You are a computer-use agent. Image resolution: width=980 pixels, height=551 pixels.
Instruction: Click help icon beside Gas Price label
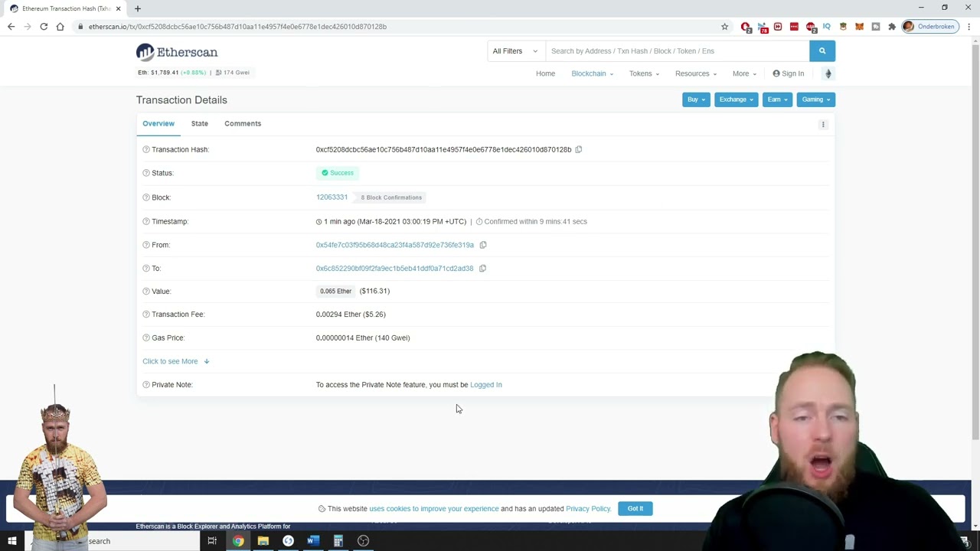pos(145,337)
